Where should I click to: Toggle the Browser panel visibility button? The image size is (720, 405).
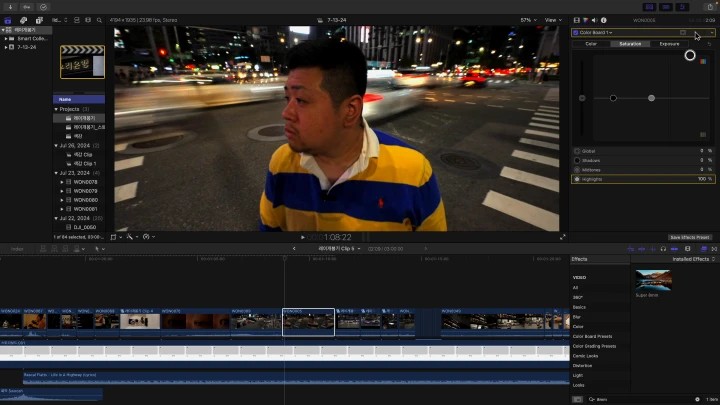click(x=649, y=7)
